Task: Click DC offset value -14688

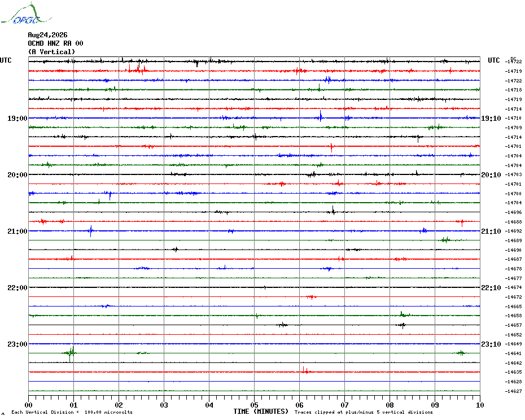Action: coord(513,222)
